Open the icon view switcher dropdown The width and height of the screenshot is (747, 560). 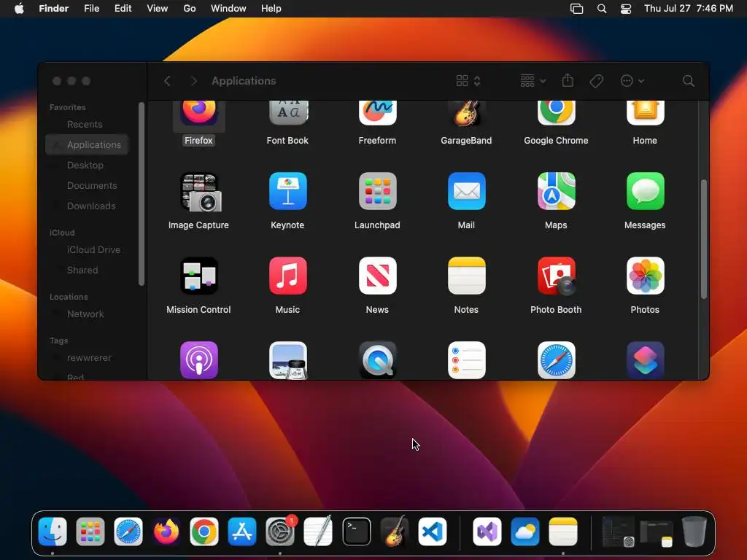tap(468, 81)
